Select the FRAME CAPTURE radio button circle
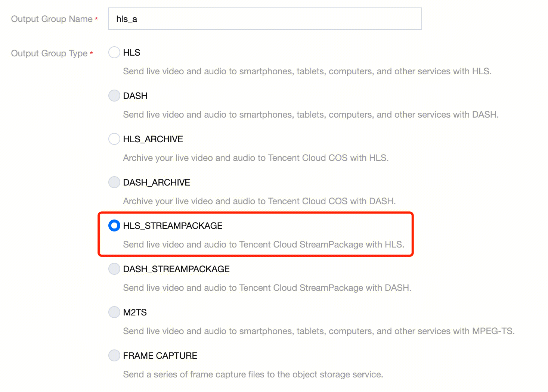The height and width of the screenshot is (392, 548). (114, 356)
